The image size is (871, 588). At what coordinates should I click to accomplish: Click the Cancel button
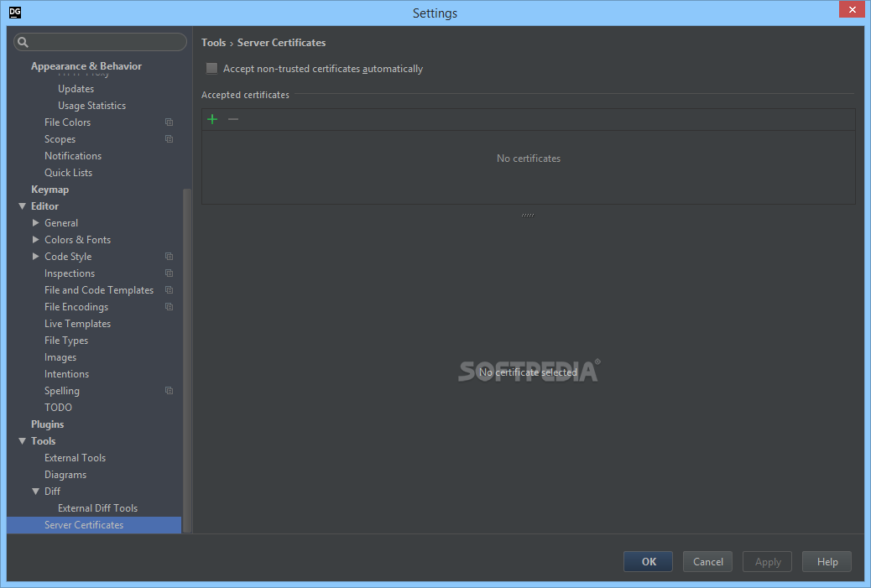(x=707, y=562)
